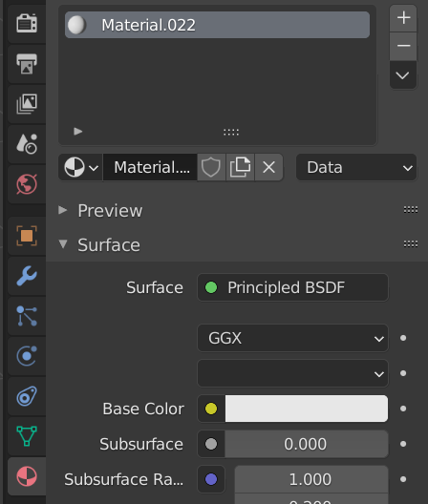Collapse the Surface panel
428x504 pixels.
pos(63,244)
